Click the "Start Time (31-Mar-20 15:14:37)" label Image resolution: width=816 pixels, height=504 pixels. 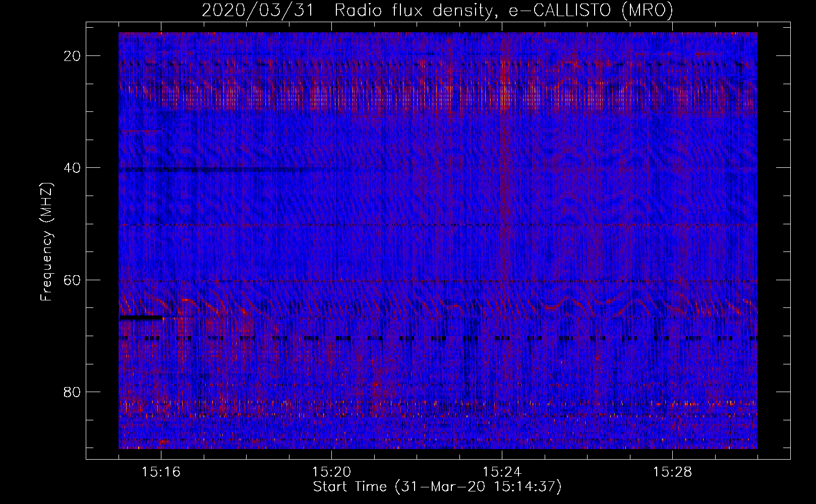point(437,487)
